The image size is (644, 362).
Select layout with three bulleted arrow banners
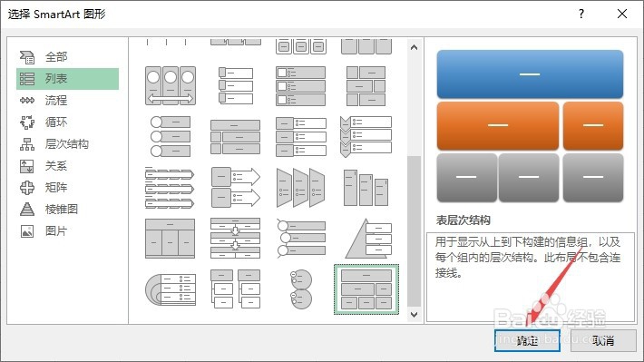point(171,188)
